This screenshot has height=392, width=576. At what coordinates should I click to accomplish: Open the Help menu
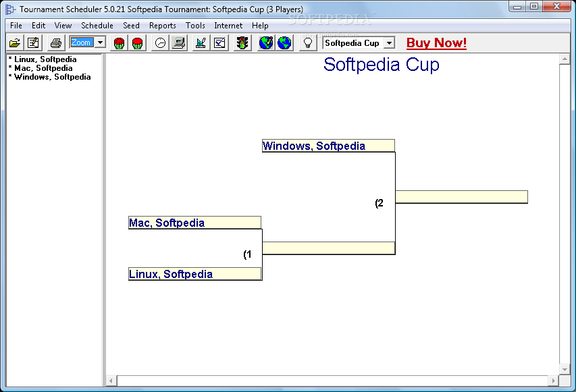point(260,26)
